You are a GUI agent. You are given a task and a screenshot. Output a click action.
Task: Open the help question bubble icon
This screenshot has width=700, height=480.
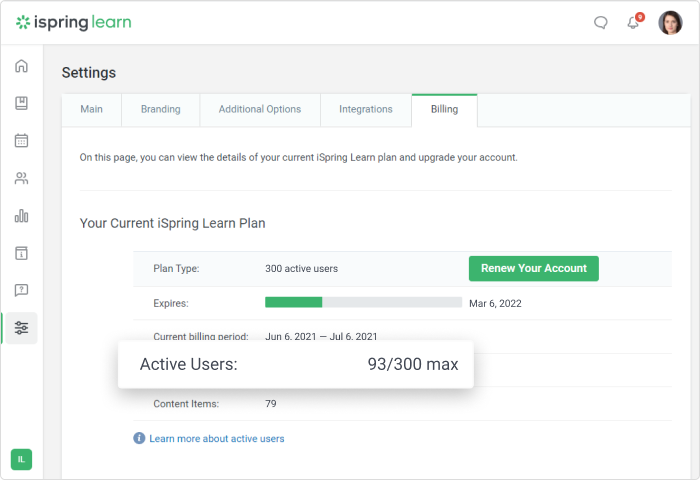(21, 291)
